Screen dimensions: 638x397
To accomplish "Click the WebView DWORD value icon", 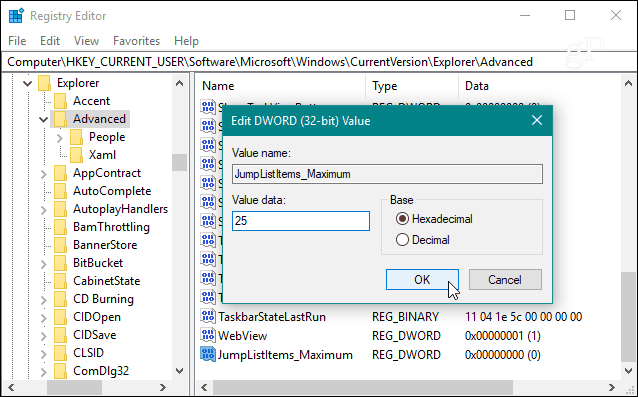I will point(208,335).
